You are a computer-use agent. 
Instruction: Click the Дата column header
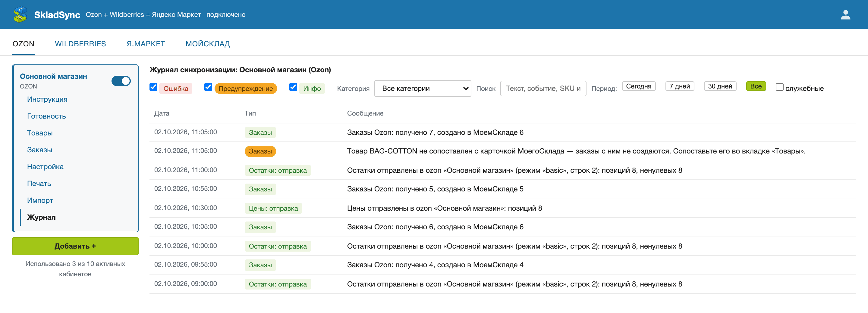point(162,113)
